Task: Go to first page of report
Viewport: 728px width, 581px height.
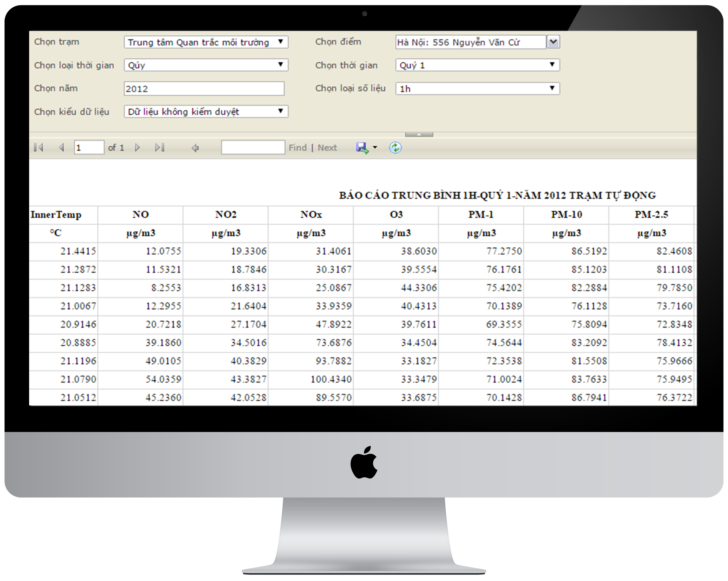Action: (x=38, y=148)
